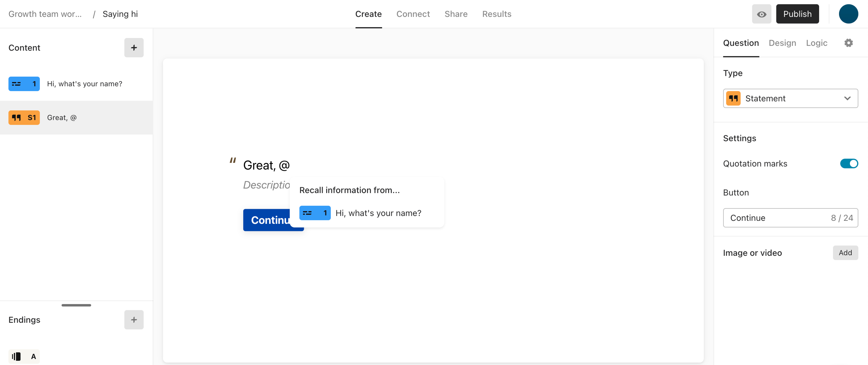
Task: Open the Statement type dropdown
Action: point(790,98)
